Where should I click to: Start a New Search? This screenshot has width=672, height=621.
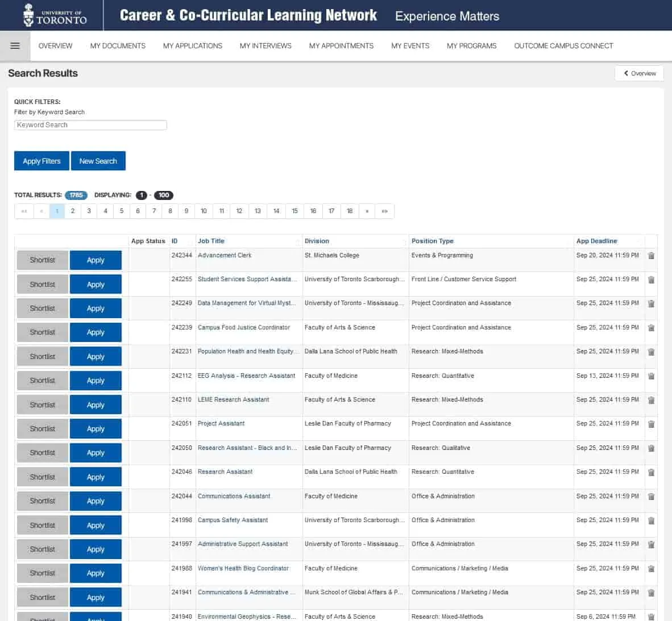click(x=98, y=161)
